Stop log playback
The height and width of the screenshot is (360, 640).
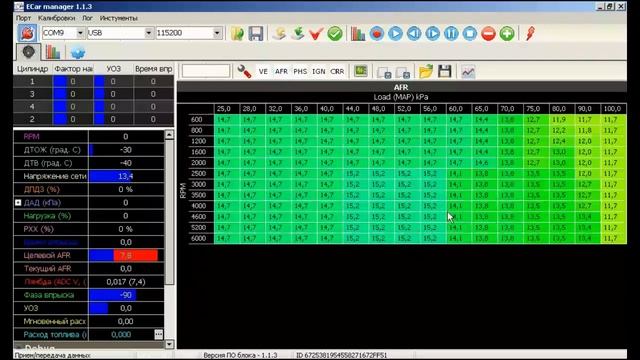470,33
